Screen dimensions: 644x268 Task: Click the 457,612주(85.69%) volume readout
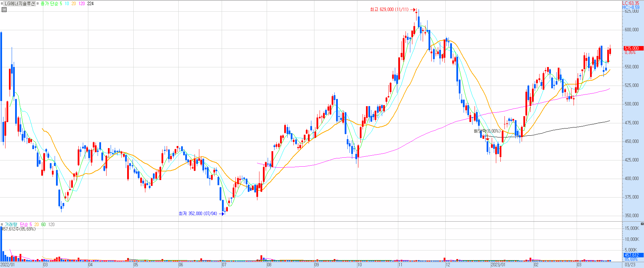(19, 229)
